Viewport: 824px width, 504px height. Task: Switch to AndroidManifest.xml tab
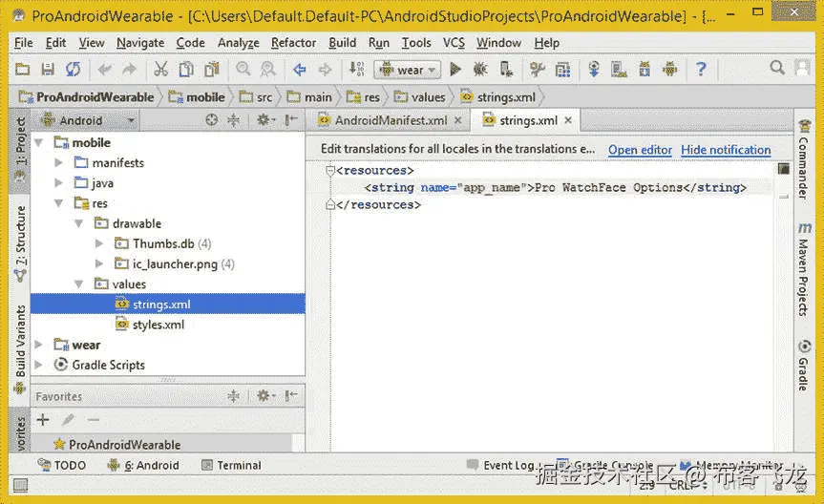tap(391, 120)
